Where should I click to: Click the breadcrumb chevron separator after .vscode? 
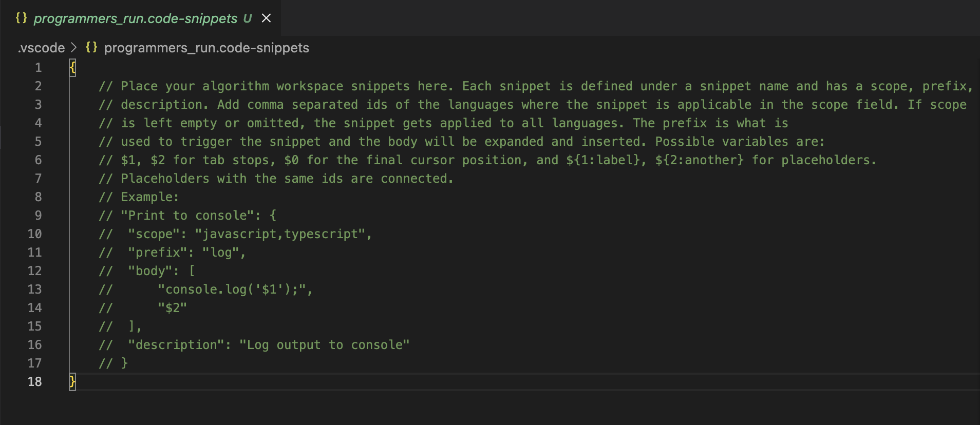pyautogui.click(x=74, y=47)
